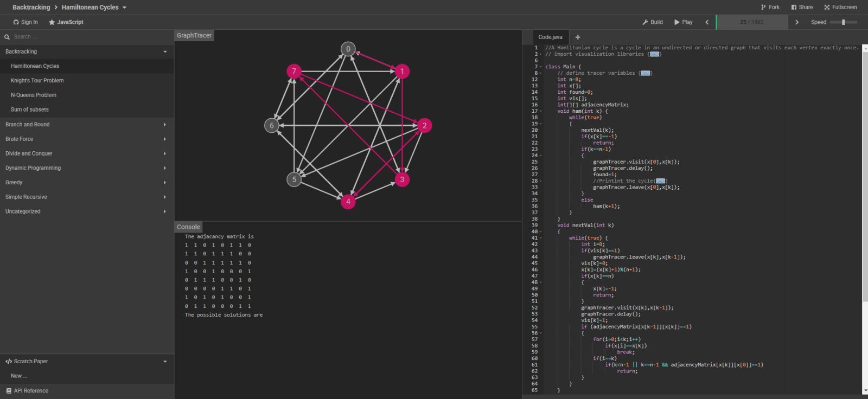The height and width of the screenshot is (399, 868).
Task: Click in the algorithm search field
Action: [87, 37]
